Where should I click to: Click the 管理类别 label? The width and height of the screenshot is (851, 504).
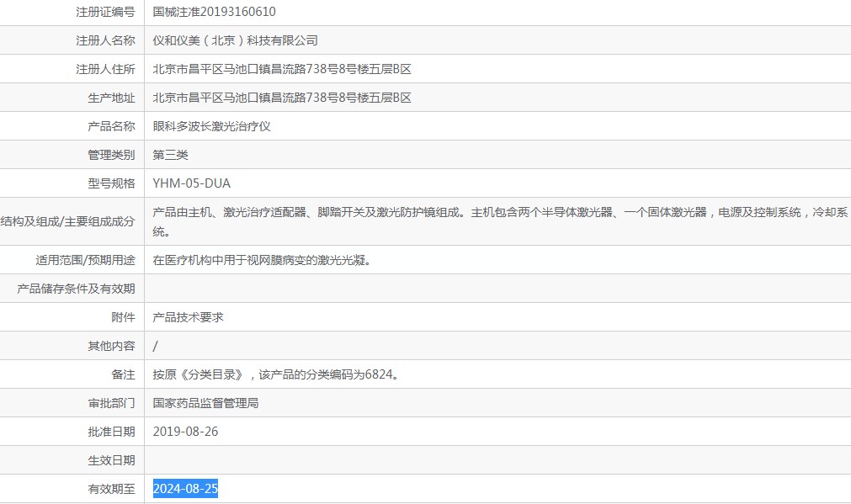point(111,155)
